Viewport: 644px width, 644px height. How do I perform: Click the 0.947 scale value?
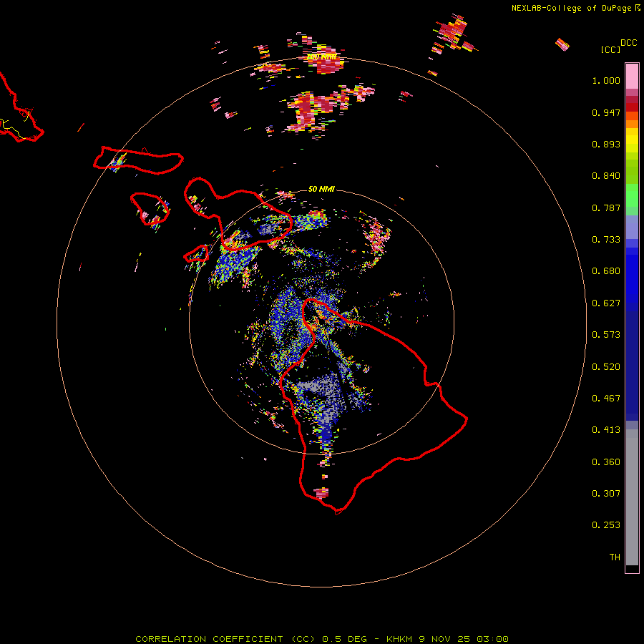click(606, 112)
